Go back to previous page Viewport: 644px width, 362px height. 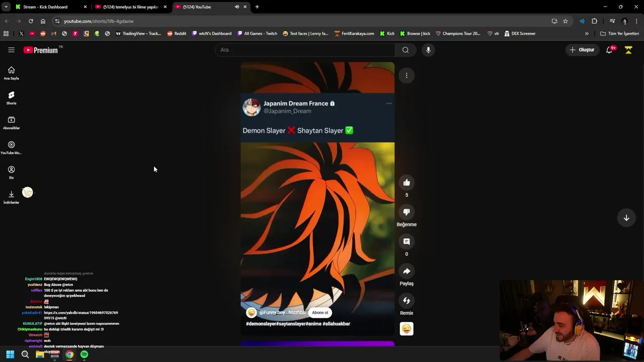coord(7,21)
